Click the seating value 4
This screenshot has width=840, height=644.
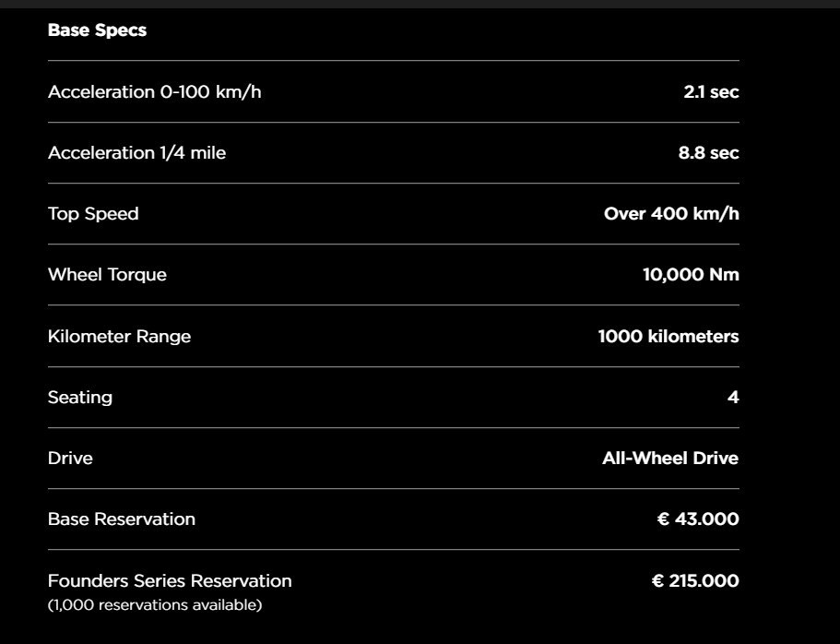(x=733, y=398)
